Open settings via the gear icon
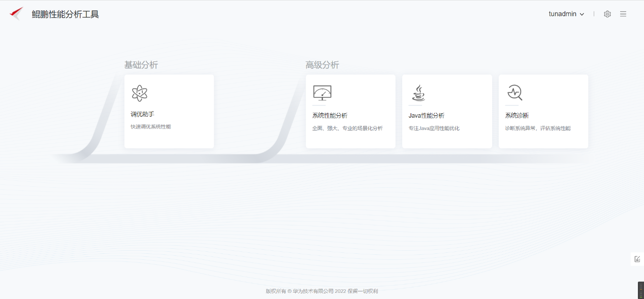644x299 pixels. pos(607,14)
